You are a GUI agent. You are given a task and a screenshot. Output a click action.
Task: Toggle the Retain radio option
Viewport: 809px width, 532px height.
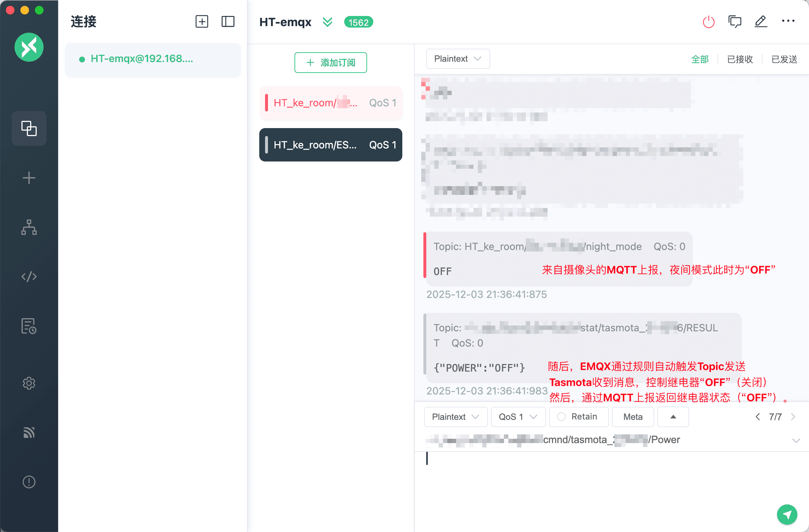[x=561, y=417]
